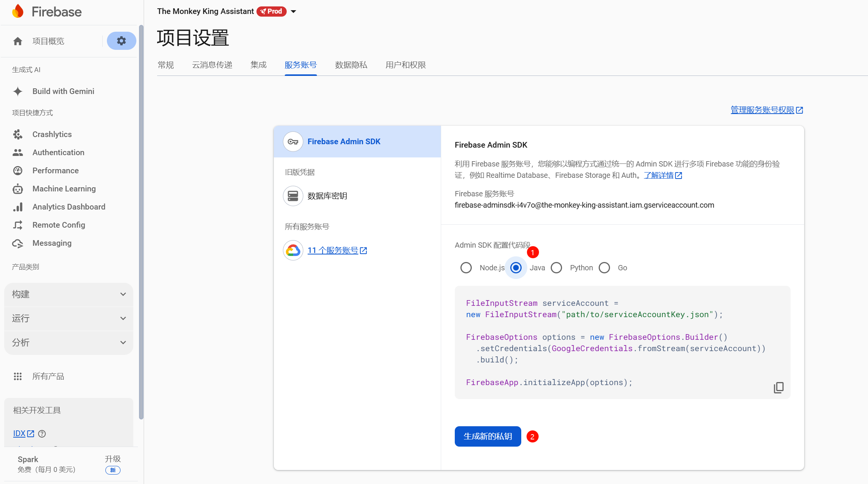Open the 用户和权限 tab
868x484 pixels.
click(x=405, y=65)
